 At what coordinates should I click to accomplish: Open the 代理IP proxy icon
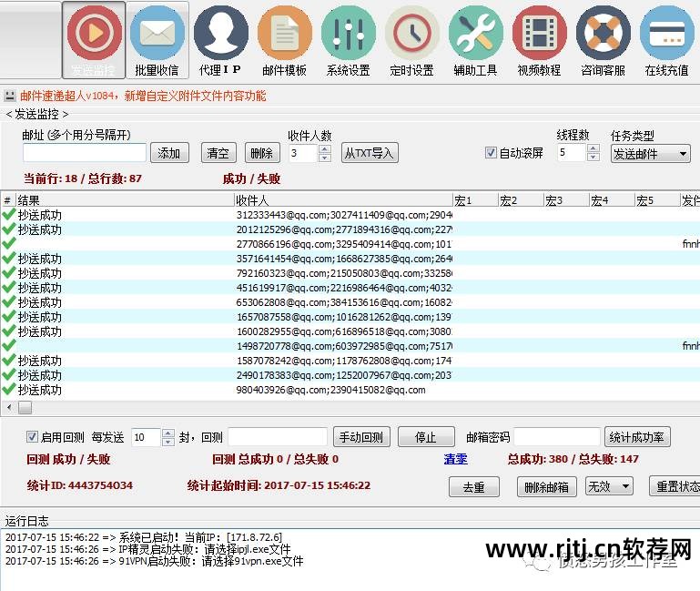click(x=220, y=40)
